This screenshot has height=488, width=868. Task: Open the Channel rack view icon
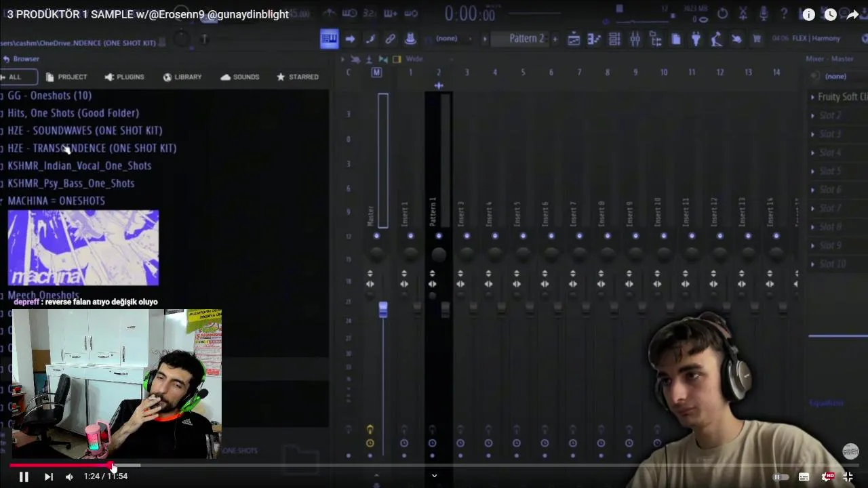pos(614,39)
